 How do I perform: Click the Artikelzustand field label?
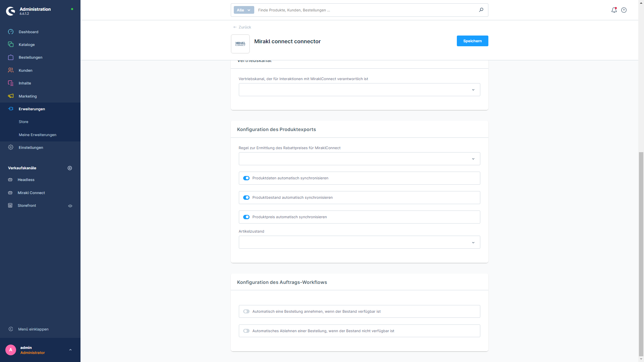coord(251,231)
